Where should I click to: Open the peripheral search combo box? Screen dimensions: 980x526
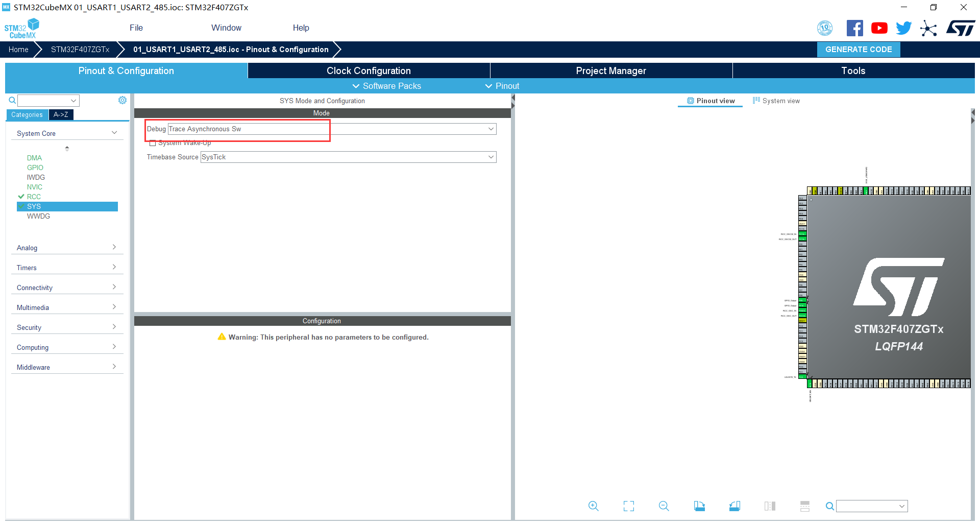point(48,100)
